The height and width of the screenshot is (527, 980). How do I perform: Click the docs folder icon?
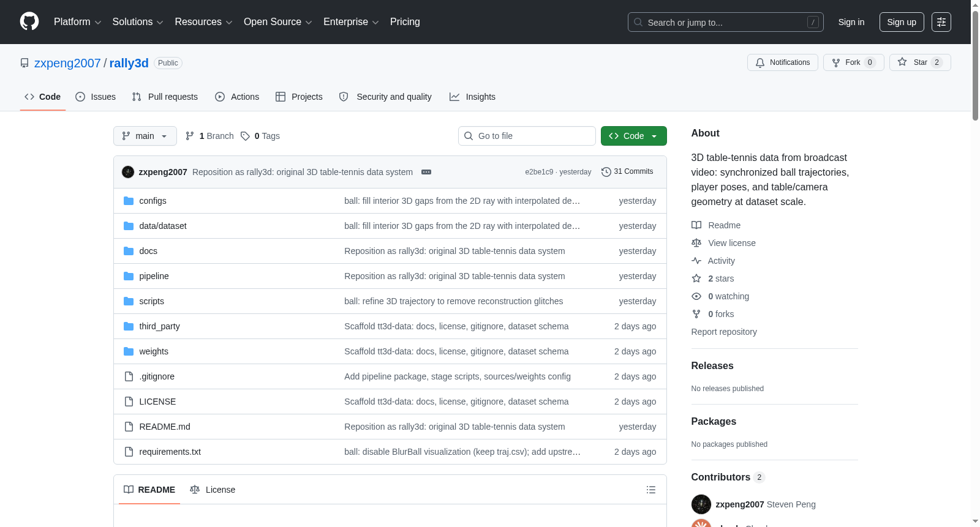[x=129, y=251]
